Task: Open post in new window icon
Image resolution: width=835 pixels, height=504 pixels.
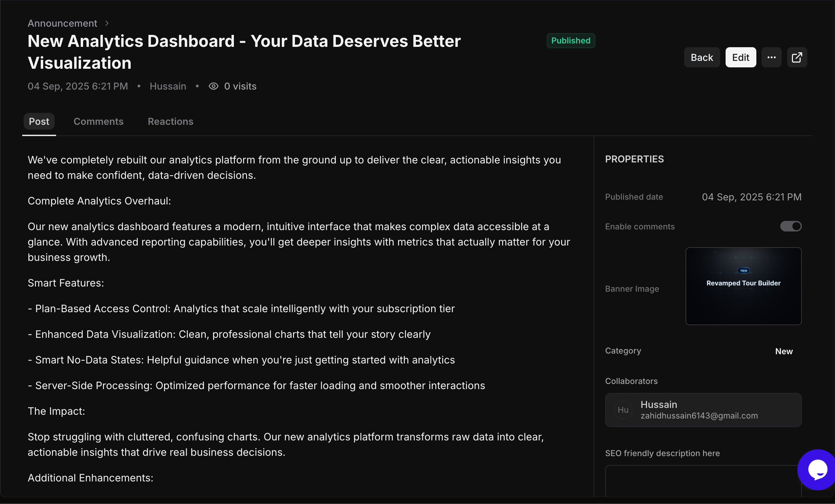Action: pos(797,57)
